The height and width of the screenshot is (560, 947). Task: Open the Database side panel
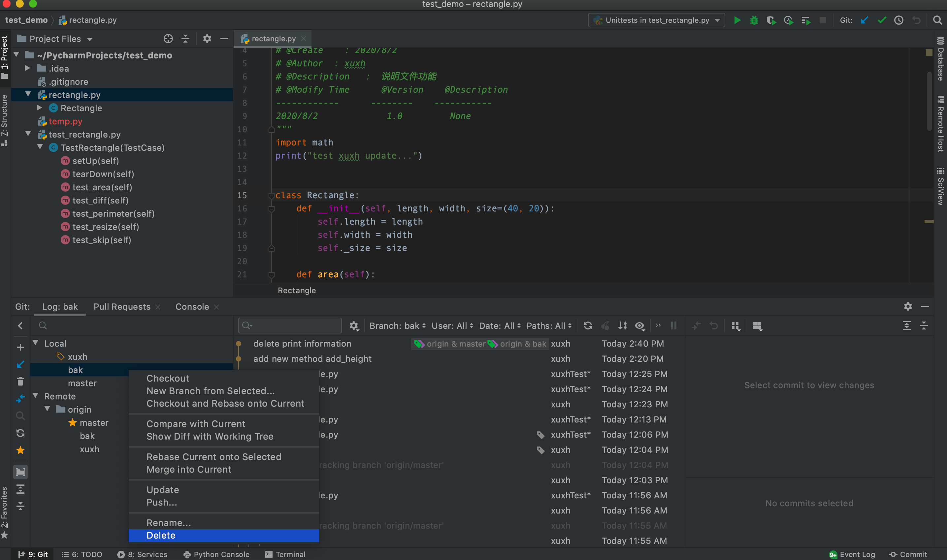point(941,59)
